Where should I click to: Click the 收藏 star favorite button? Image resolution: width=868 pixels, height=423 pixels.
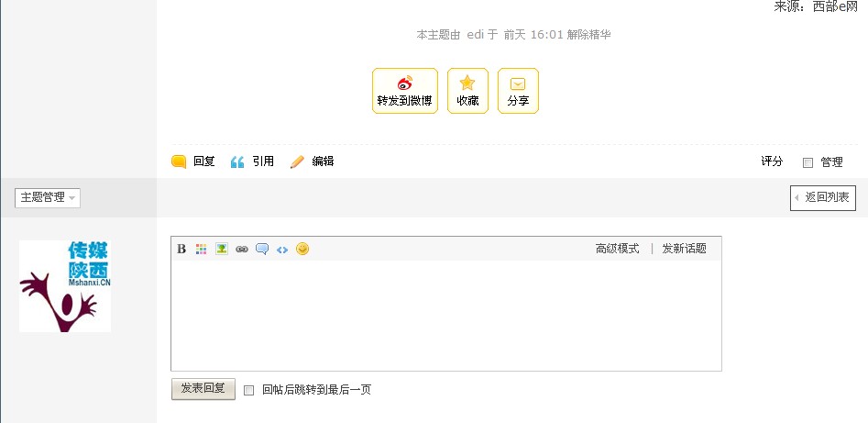[x=467, y=91]
